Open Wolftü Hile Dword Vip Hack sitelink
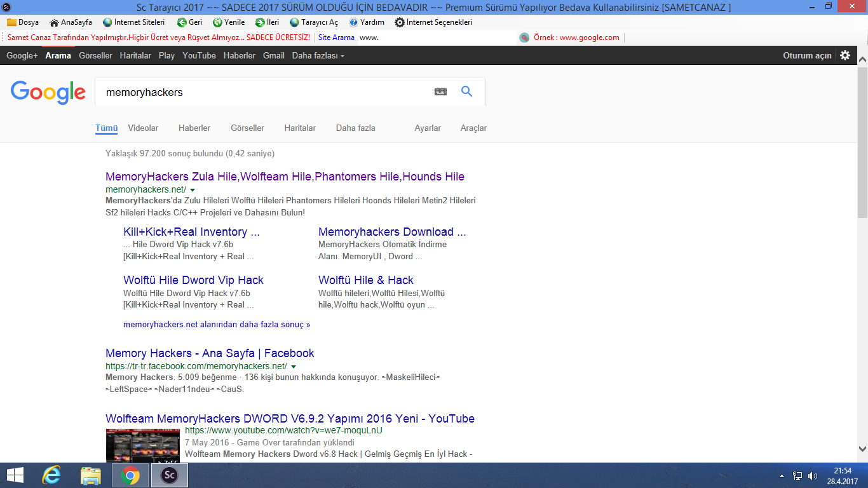This screenshot has height=488, width=868. 193,280
